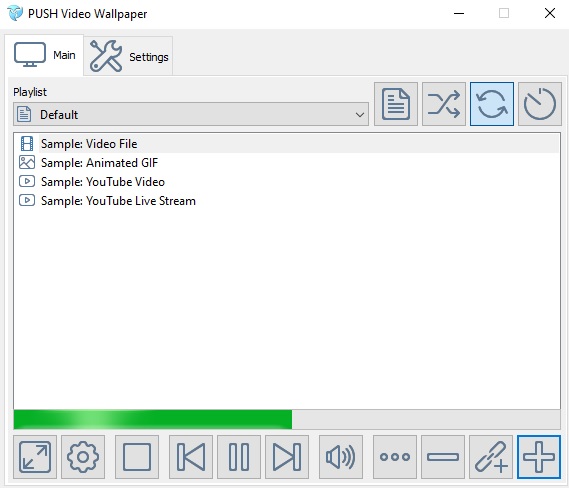This screenshot has width=569, height=488.
Task: Select Sample: YouTube Live Stream item
Action: [118, 201]
